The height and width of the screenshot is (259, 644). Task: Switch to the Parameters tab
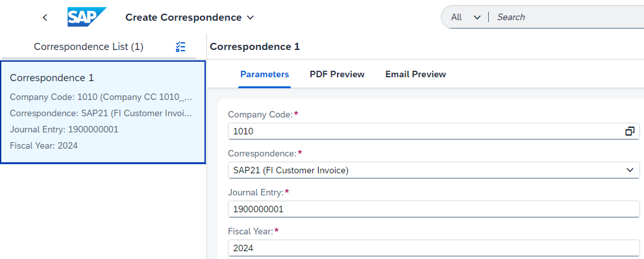264,74
